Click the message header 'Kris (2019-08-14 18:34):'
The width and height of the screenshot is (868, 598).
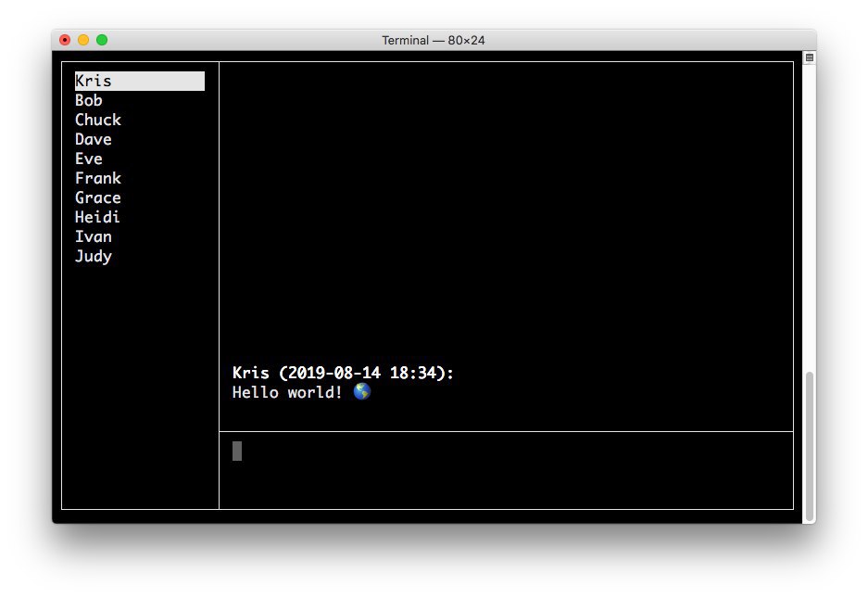pyautogui.click(x=343, y=373)
